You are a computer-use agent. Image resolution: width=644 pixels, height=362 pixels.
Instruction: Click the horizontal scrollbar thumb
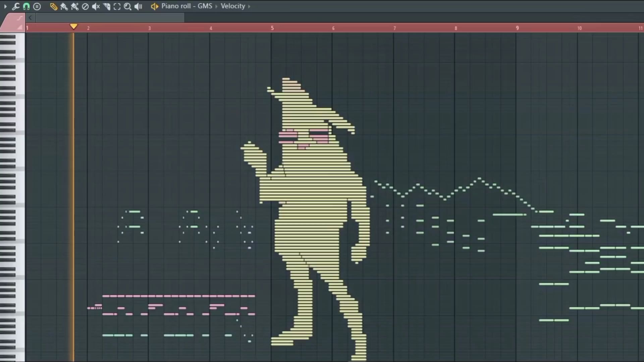pos(110,18)
